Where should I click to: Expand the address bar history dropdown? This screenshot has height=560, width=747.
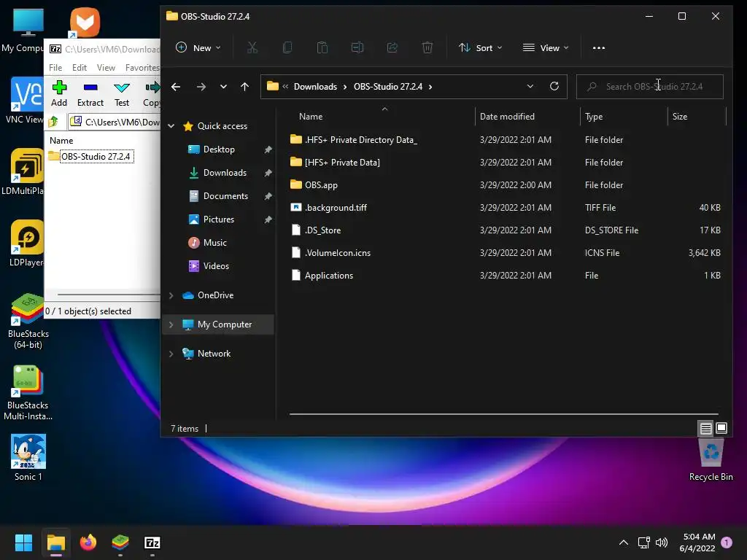tap(530, 86)
